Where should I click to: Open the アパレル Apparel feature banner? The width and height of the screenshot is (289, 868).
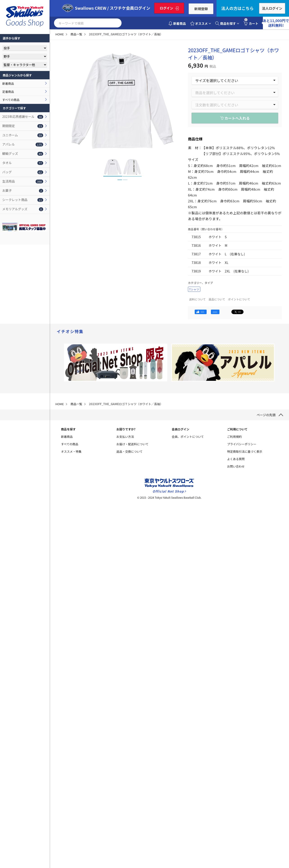[x=223, y=363]
